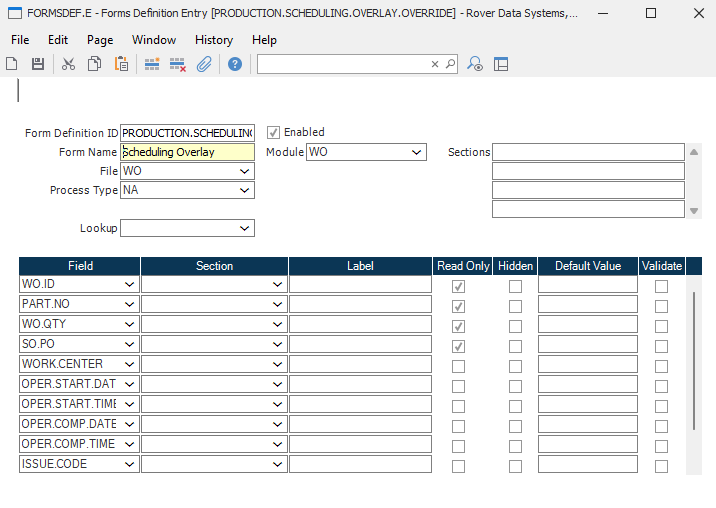Click the Delete row toolbar icon
This screenshot has width=716, height=508.
(x=178, y=64)
